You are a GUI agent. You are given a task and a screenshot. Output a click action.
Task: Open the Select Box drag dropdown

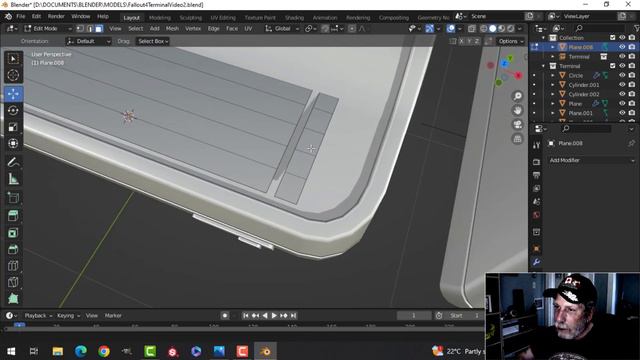click(x=153, y=41)
